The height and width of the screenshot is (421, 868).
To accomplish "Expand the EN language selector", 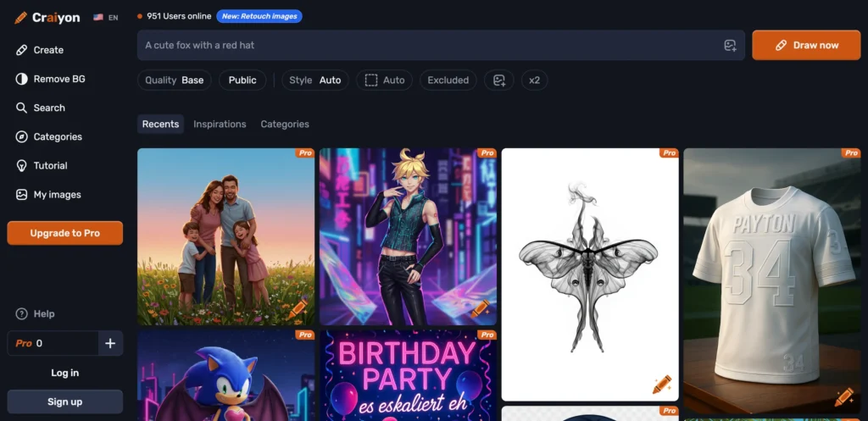I will coord(106,17).
